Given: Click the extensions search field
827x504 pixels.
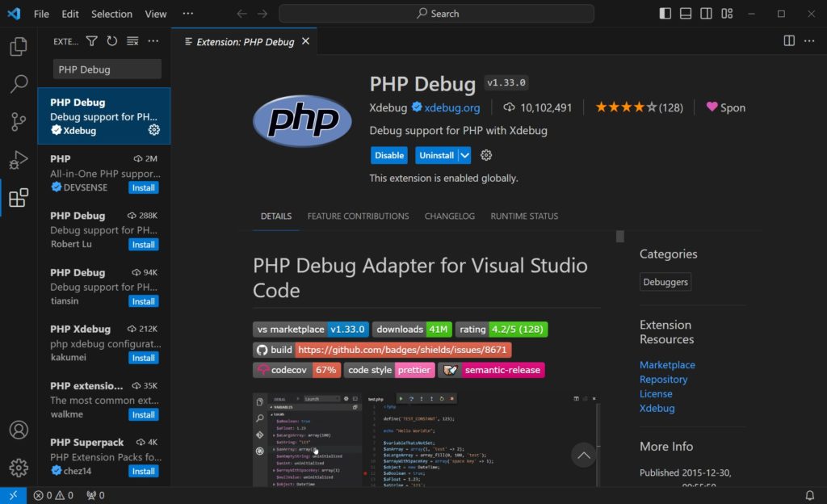Looking at the screenshot, I should click(107, 69).
